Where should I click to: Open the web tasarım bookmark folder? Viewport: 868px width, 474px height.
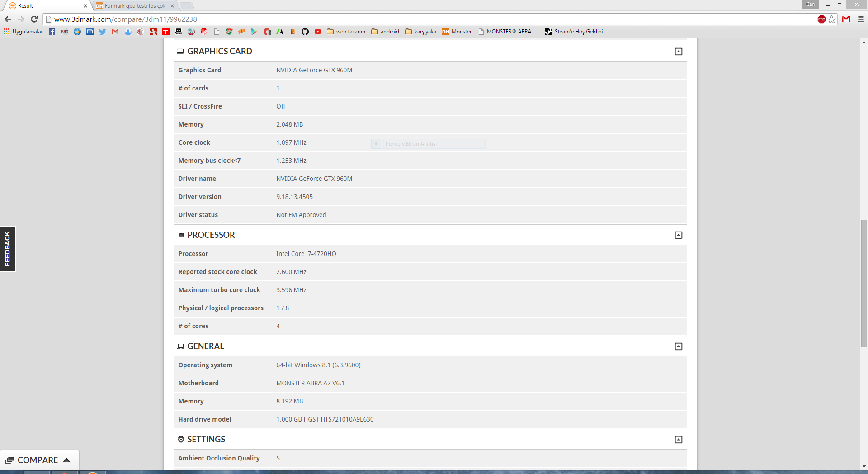(346, 32)
